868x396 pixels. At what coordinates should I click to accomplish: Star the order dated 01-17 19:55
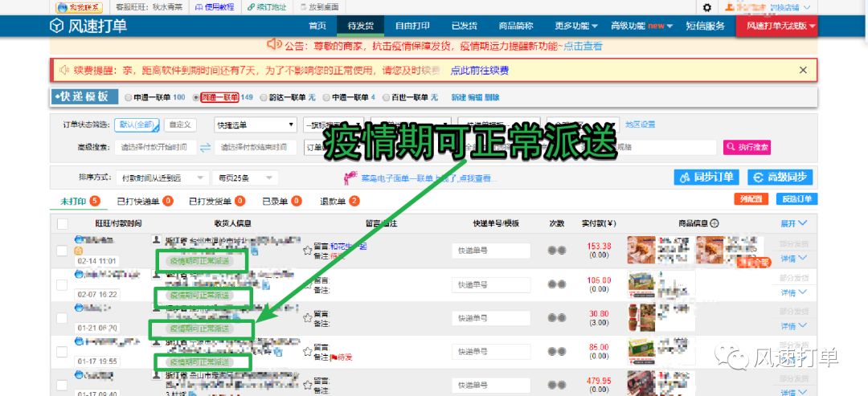click(308, 352)
